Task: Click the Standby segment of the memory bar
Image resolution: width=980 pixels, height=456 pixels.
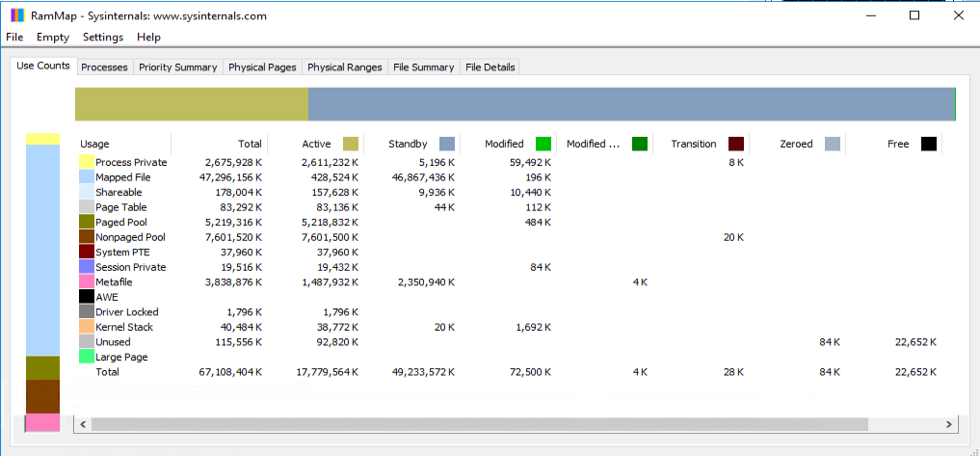Action: (631, 104)
